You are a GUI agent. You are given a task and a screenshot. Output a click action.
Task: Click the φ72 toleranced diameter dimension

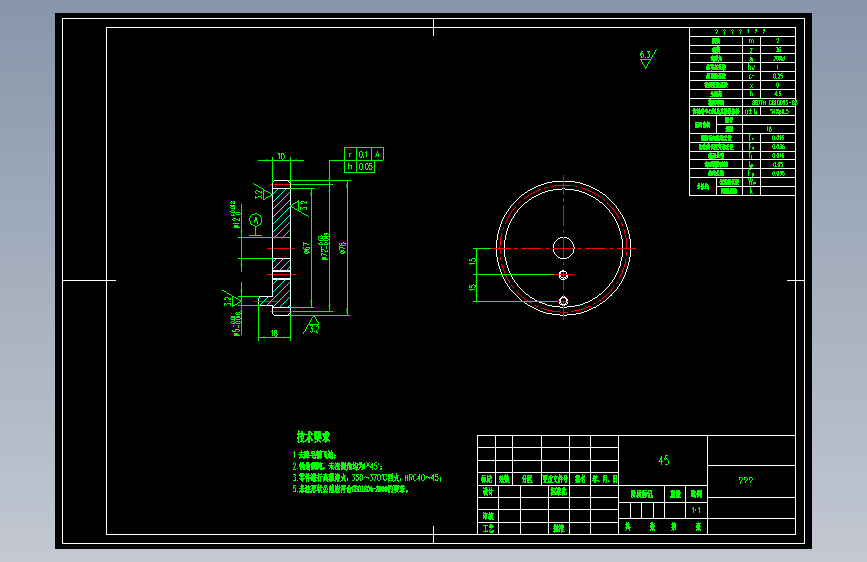coord(325,247)
